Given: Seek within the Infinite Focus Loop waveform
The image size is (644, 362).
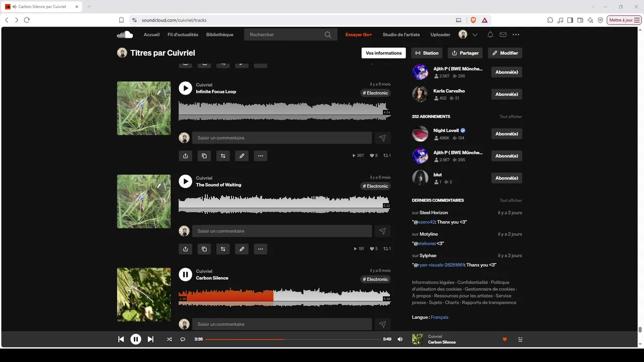Looking at the screenshot, I should pyautogui.click(x=284, y=111).
